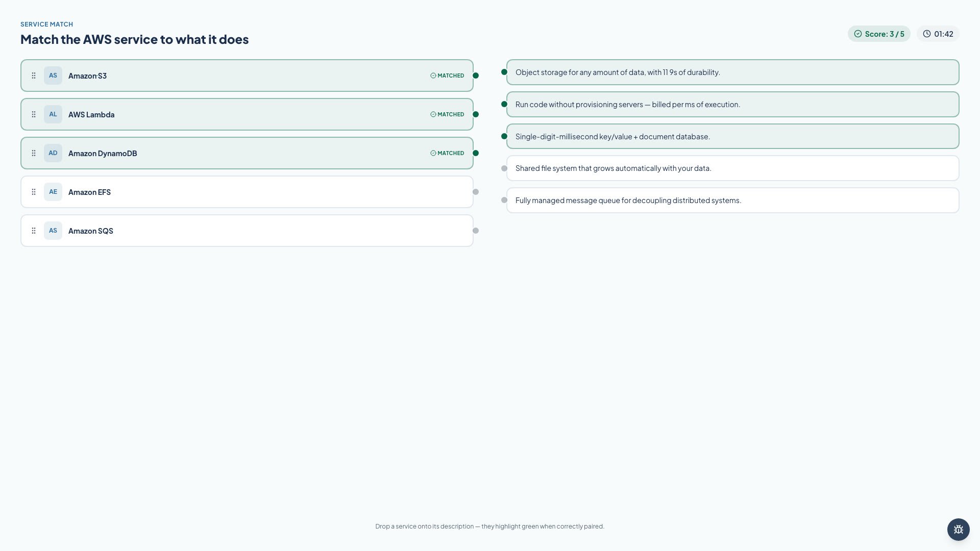Image resolution: width=980 pixels, height=551 pixels.
Task: Select the Amazon EFS service card
Action: [247, 192]
